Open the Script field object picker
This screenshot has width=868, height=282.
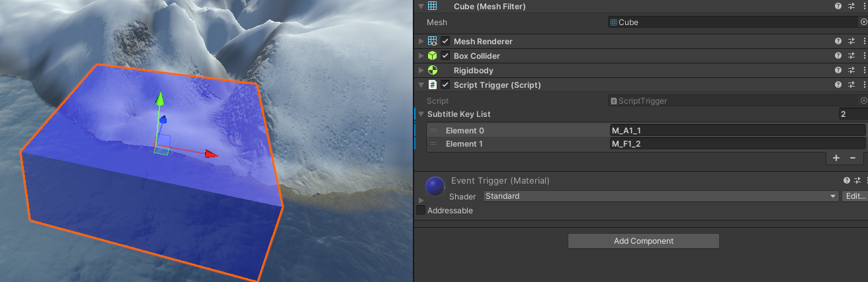coord(863,100)
